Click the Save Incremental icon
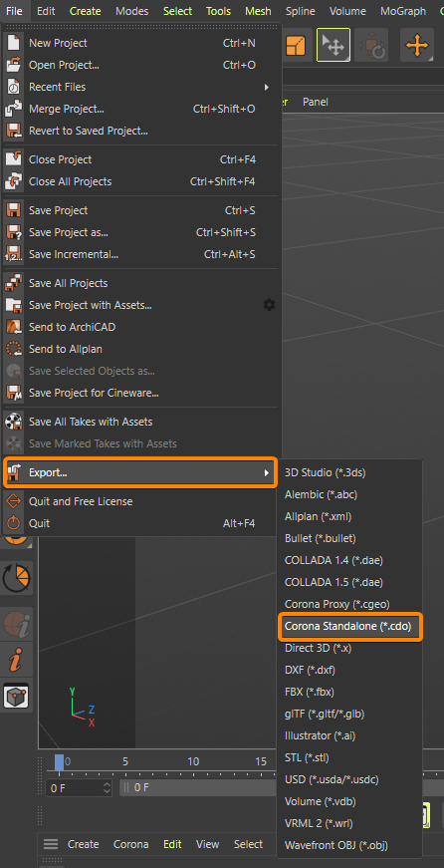The image size is (444, 868). point(13,255)
